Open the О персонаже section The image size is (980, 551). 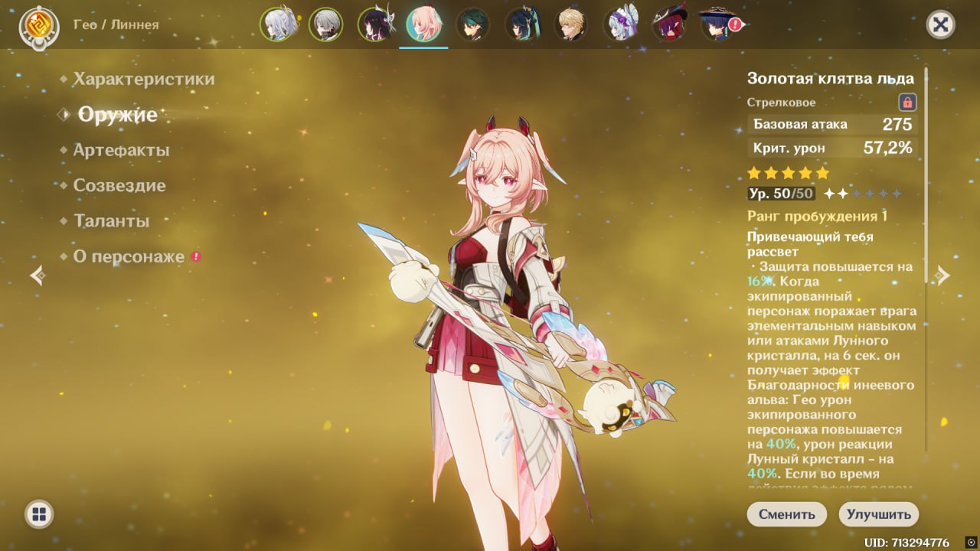pyautogui.click(x=128, y=256)
